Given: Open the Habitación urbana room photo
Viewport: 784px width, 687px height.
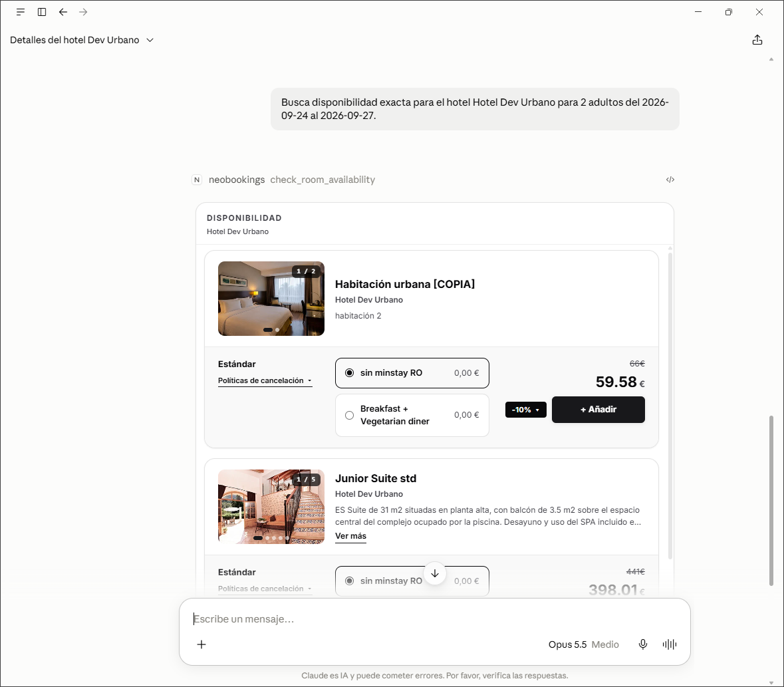Looking at the screenshot, I should pos(271,299).
